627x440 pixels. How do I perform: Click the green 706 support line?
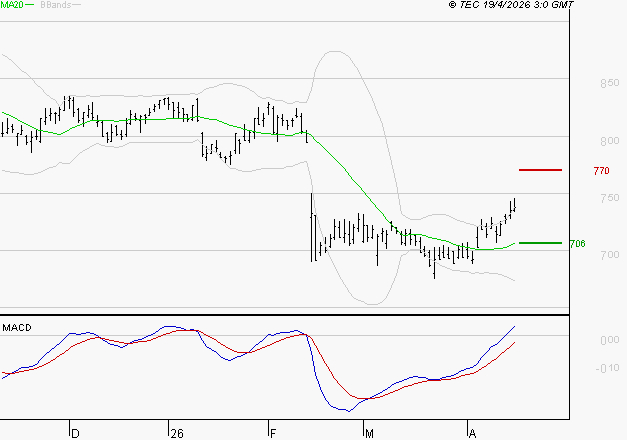click(x=540, y=243)
